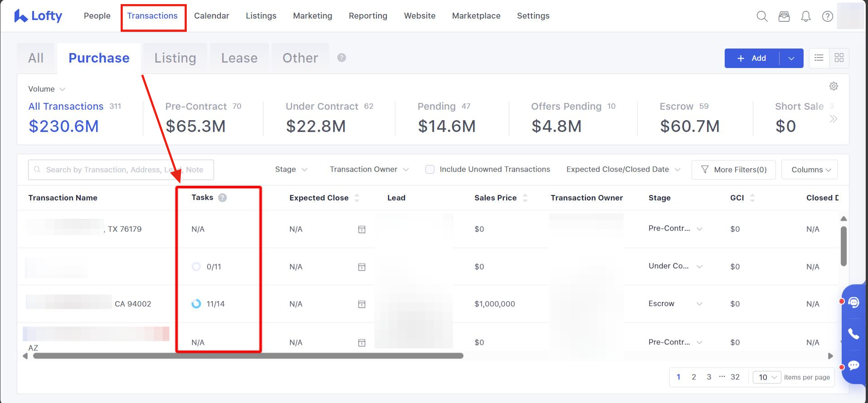Click the Add transaction button
The height and width of the screenshot is (403, 868).
(x=752, y=58)
